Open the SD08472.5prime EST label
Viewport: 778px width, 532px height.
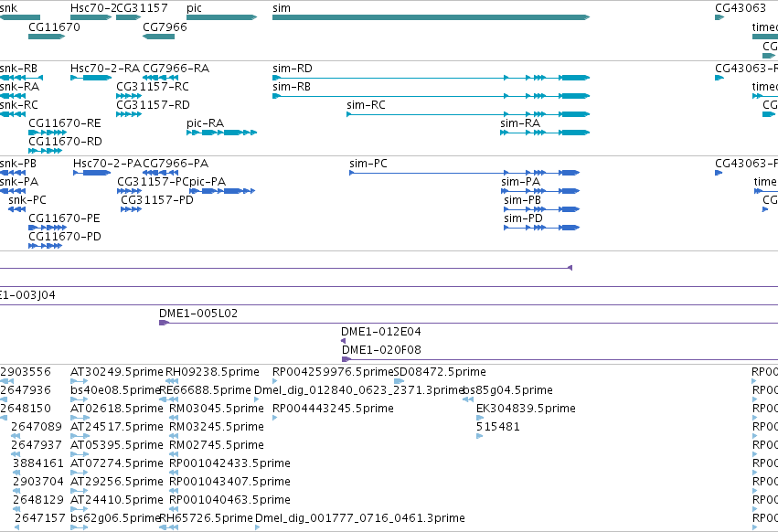pyautogui.click(x=440, y=372)
